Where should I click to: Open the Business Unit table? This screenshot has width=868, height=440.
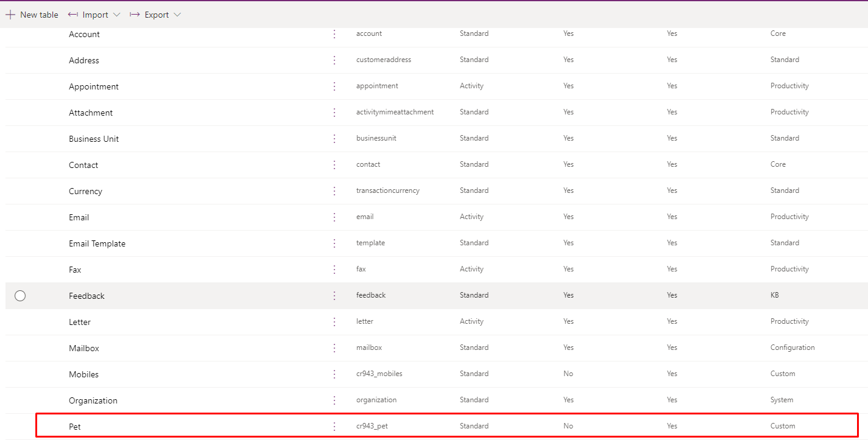[x=94, y=139]
